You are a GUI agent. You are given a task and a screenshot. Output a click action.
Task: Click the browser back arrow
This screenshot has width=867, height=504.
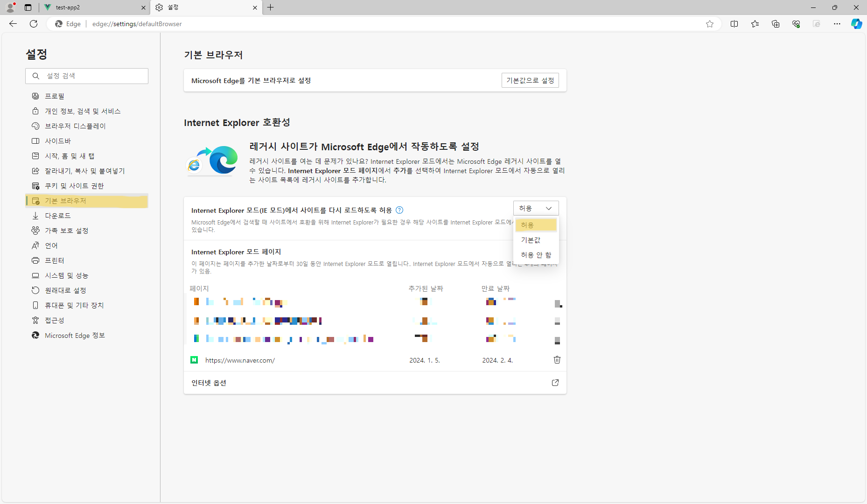(x=13, y=24)
